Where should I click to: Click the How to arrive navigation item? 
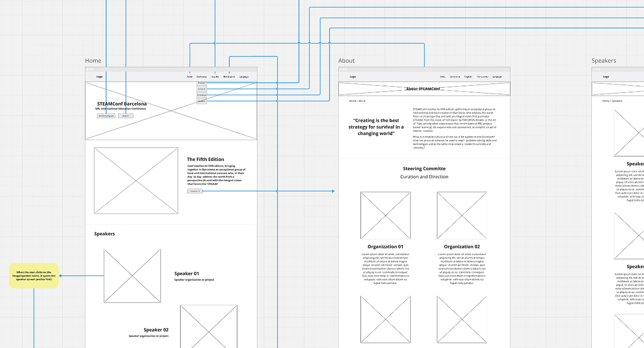pos(229,77)
